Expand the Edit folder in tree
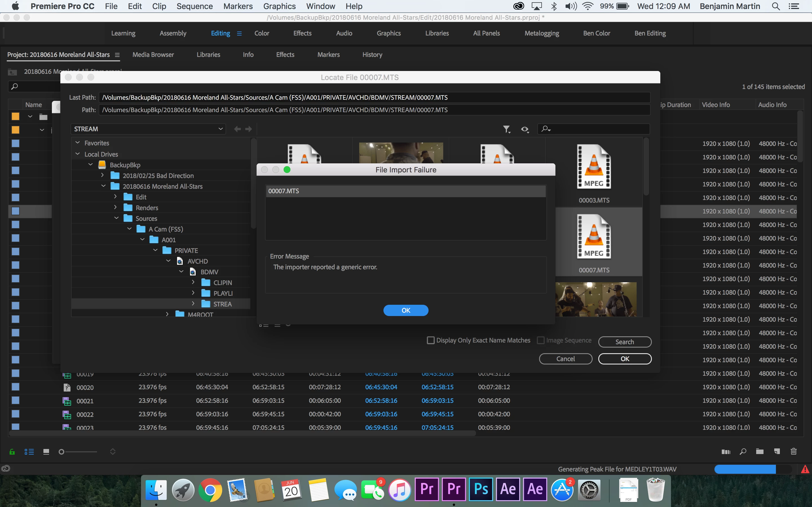Viewport: 812px width, 507px height. tap(115, 197)
